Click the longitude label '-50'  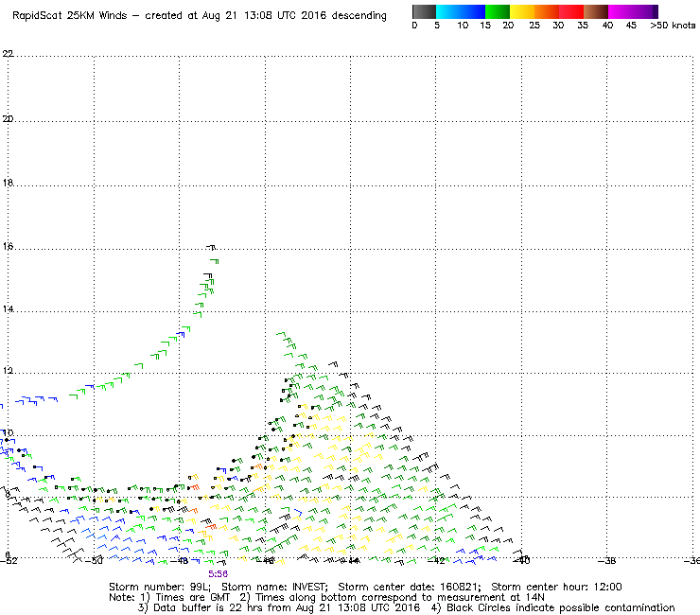click(x=94, y=561)
